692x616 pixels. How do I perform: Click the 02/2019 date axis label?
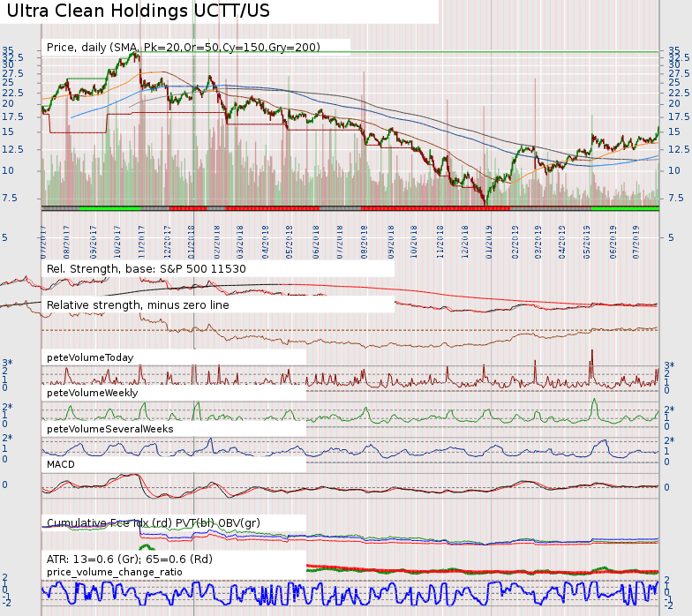(515, 242)
